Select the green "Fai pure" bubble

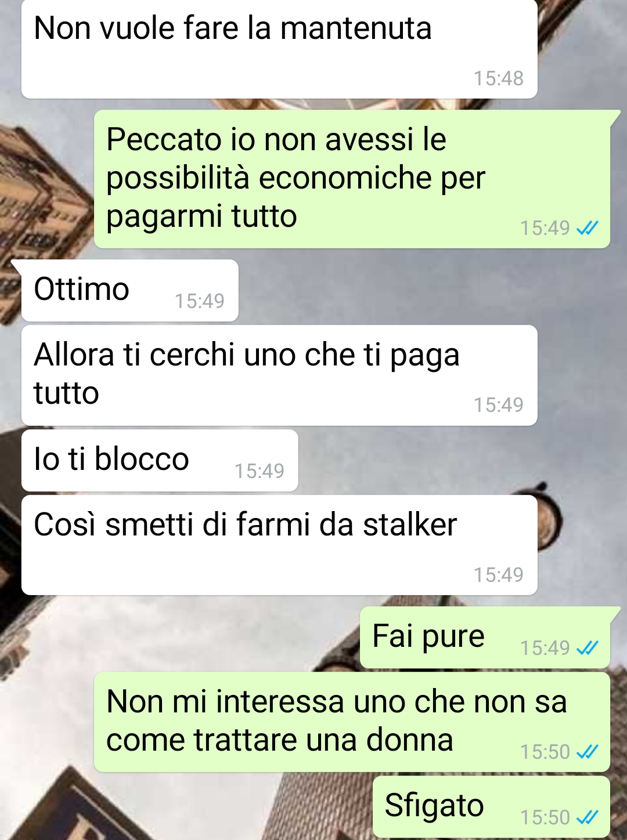click(485, 638)
